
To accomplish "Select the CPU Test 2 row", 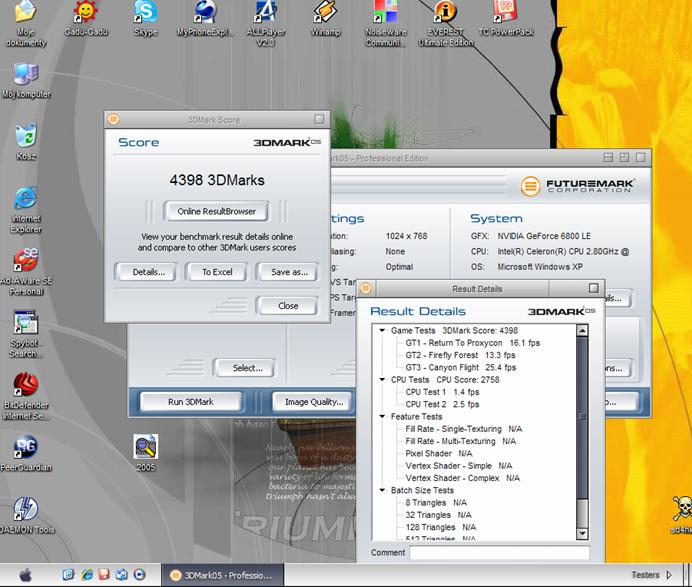I will click(x=442, y=404).
